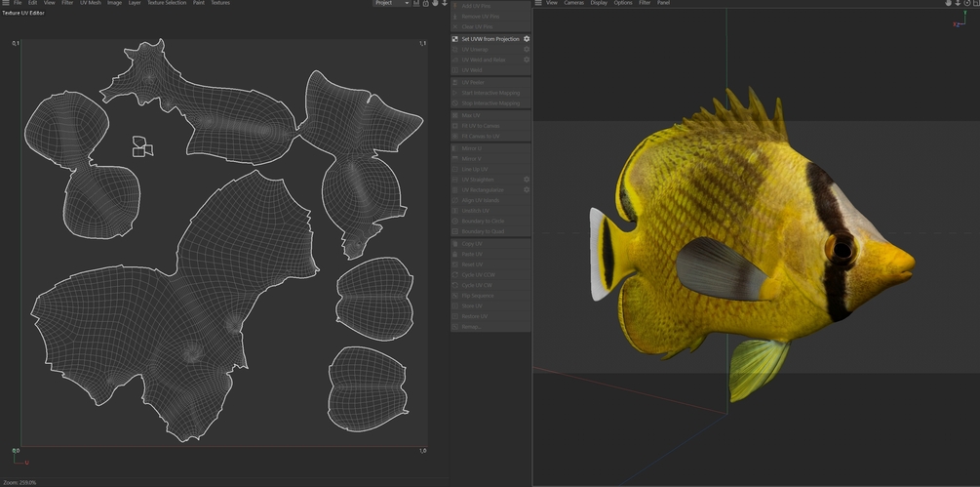Open the UV Mesh menu

tap(90, 3)
